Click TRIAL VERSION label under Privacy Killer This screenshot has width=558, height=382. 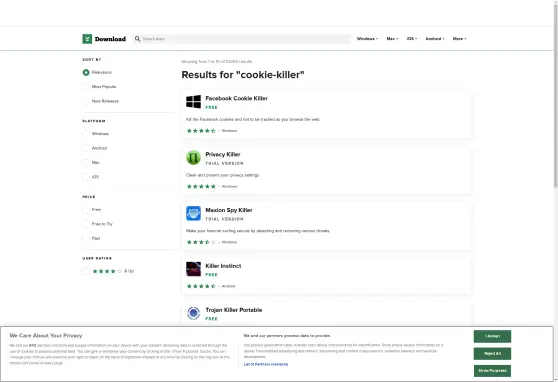point(225,163)
